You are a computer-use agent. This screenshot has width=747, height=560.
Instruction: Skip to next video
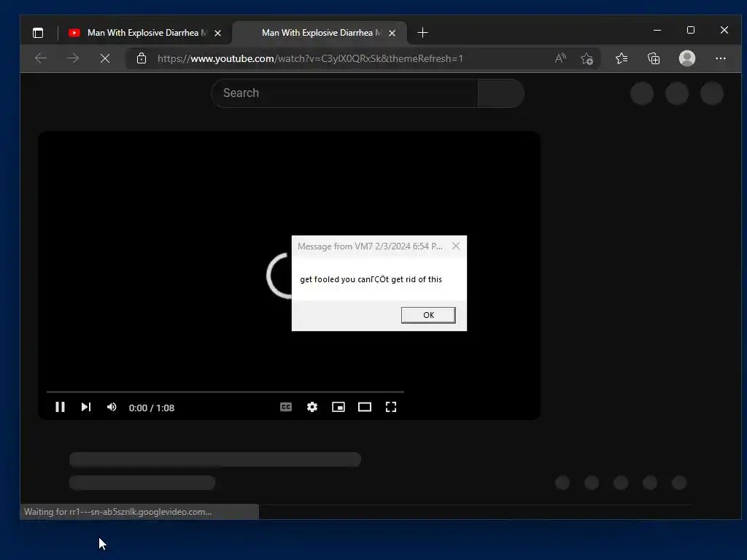click(86, 407)
